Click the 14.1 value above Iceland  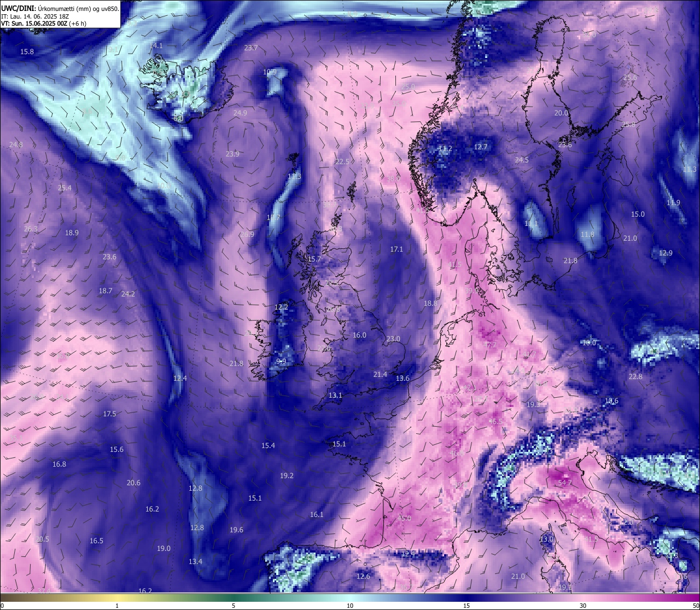pos(156,45)
